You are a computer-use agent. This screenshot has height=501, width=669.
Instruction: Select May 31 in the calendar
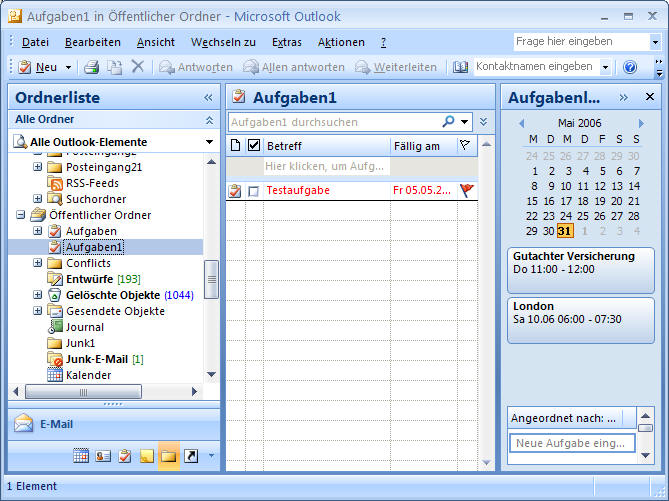(x=564, y=231)
